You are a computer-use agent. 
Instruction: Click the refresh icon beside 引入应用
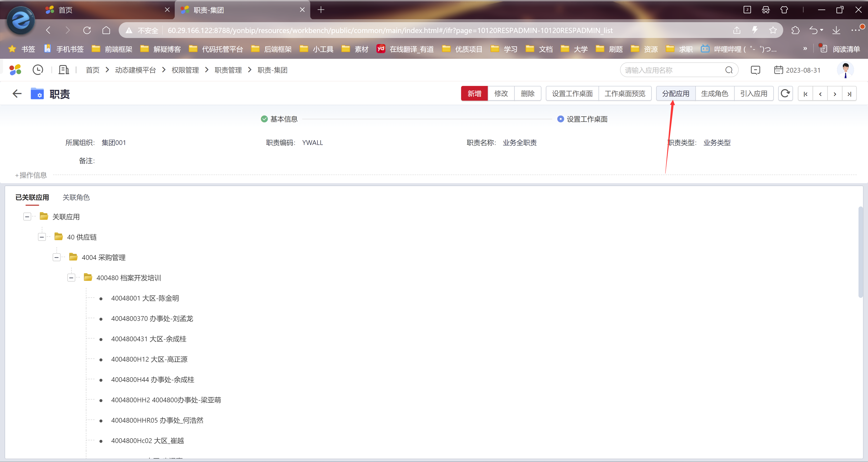pyautogui.click(x=785, y=93)
